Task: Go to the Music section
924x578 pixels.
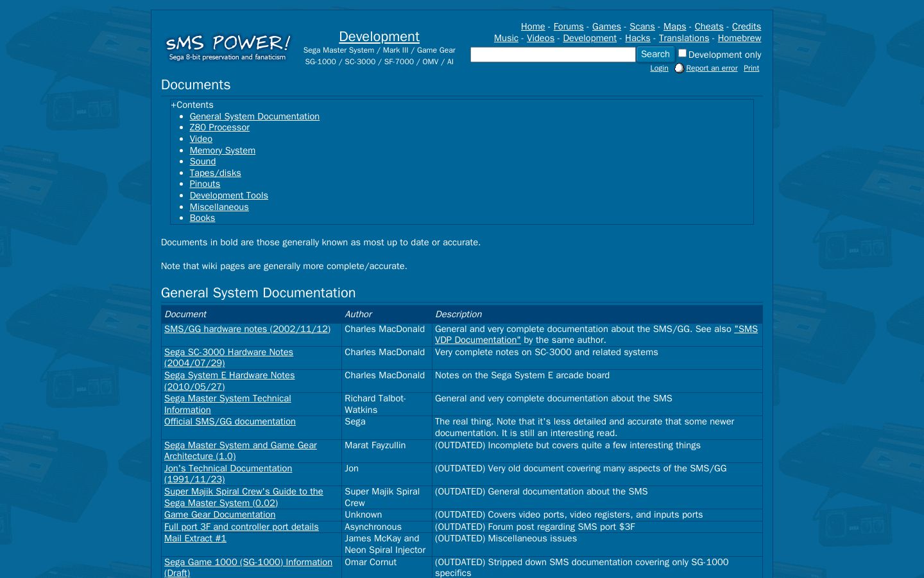Action: click(506, 38)
